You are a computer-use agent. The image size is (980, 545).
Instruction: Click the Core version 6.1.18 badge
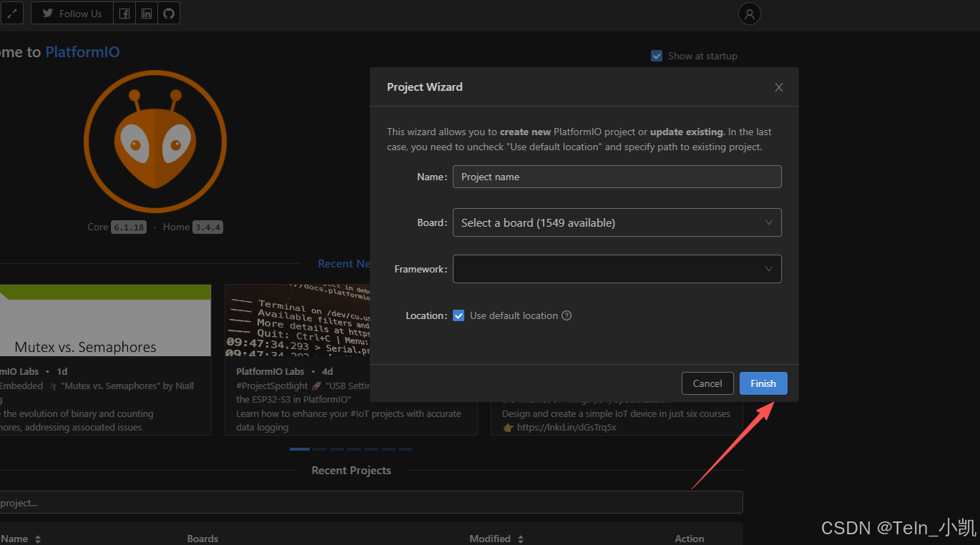point(128,227)
